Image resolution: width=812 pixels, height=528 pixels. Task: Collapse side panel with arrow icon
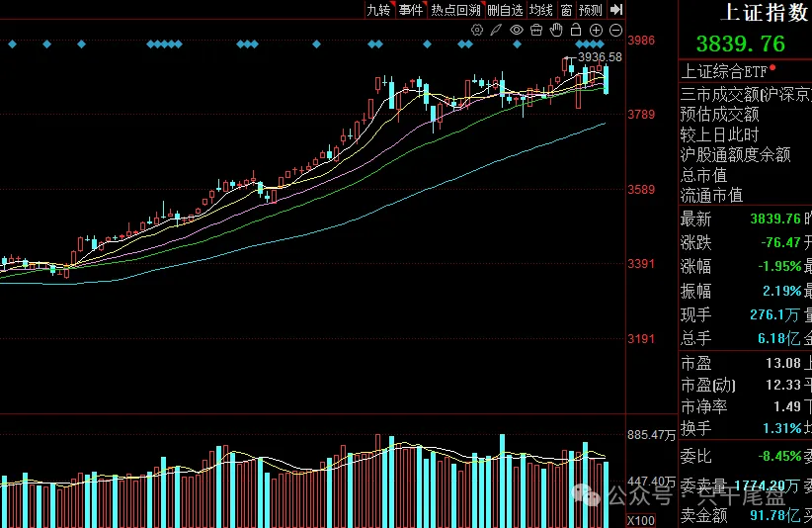[616, 10]
